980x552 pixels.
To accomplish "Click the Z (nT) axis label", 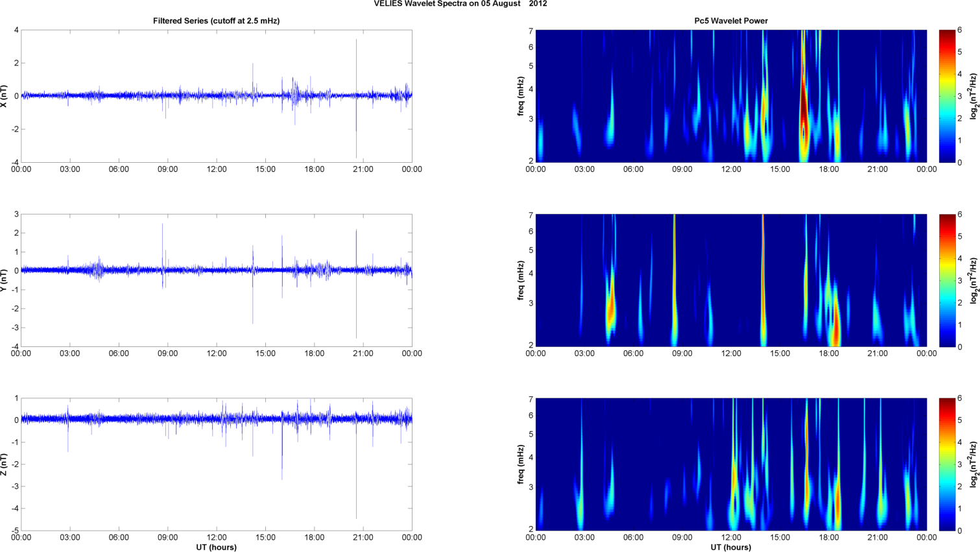I will click(5, 464).
